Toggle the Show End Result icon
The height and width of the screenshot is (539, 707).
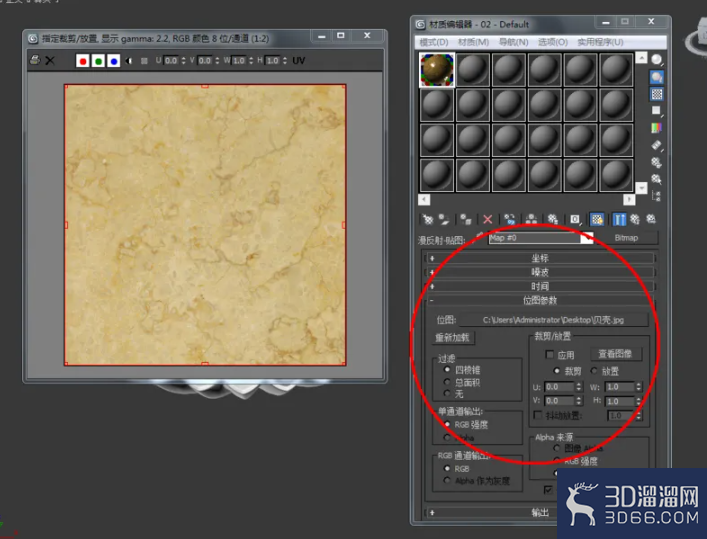[620, 220]
